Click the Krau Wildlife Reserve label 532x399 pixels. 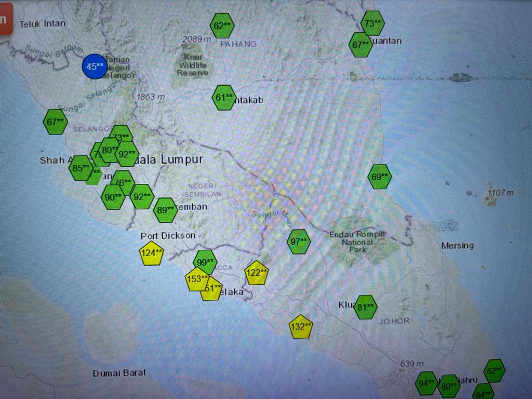[x=192, y=65]
